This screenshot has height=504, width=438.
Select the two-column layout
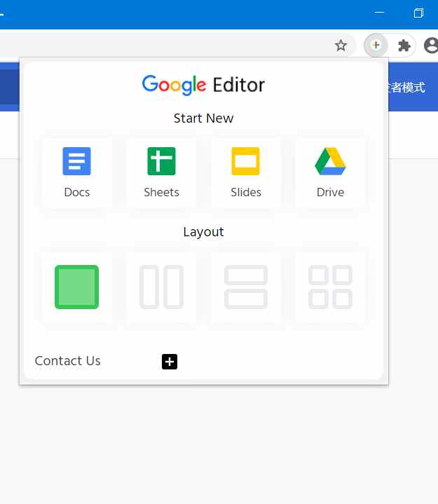point(161,287)
